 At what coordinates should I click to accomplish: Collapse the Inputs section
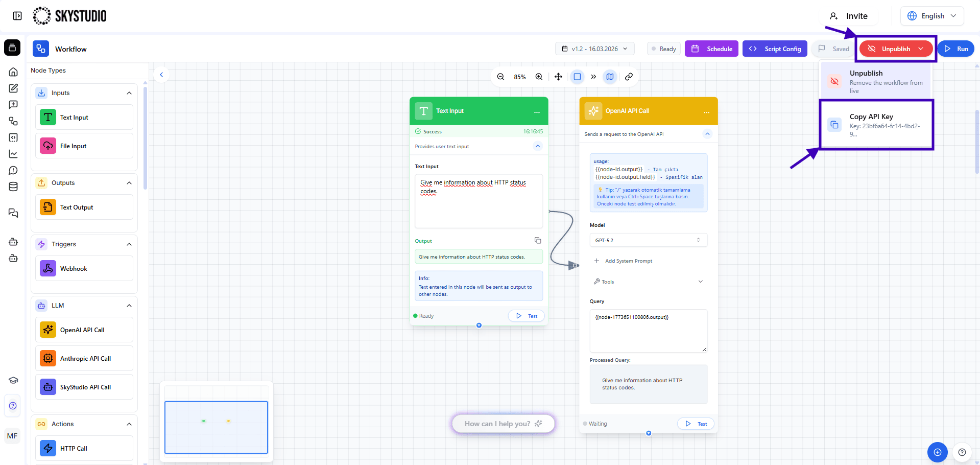pyautogui.click(x=129, y=93)
